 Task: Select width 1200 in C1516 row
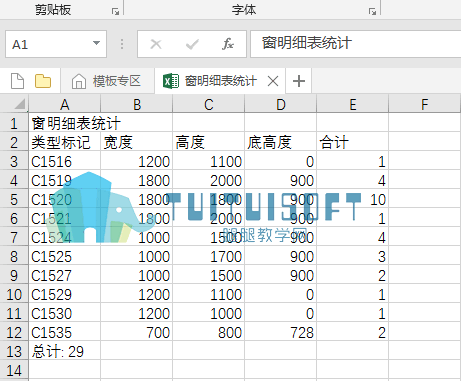point(137,161)
